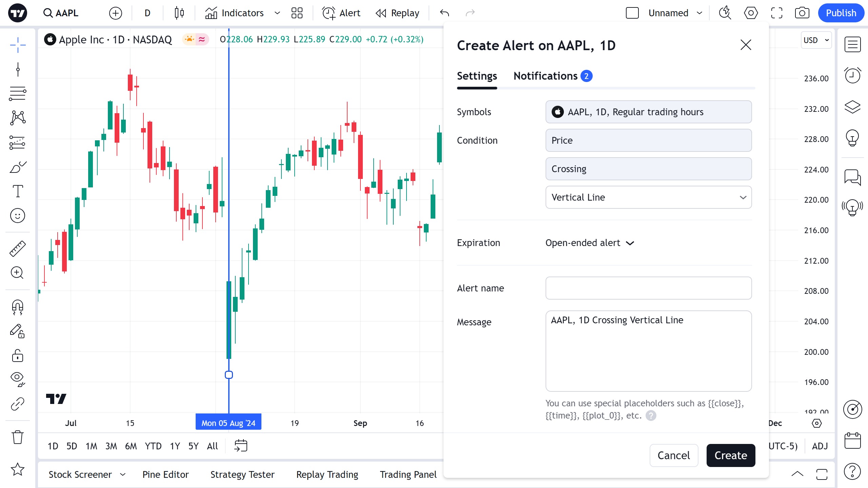Open the Open-ended alert expiration dropdown
Viewport: 868px width, 488px height.
[589, 243]
